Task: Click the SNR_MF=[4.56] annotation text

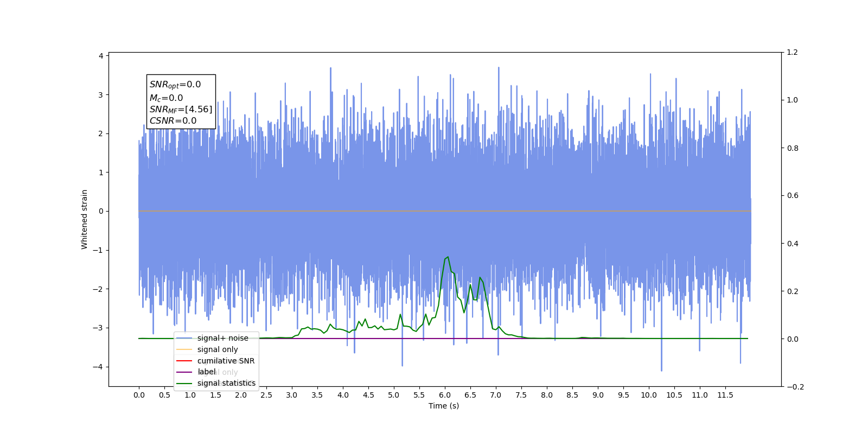Action: (x=181, y=110)
